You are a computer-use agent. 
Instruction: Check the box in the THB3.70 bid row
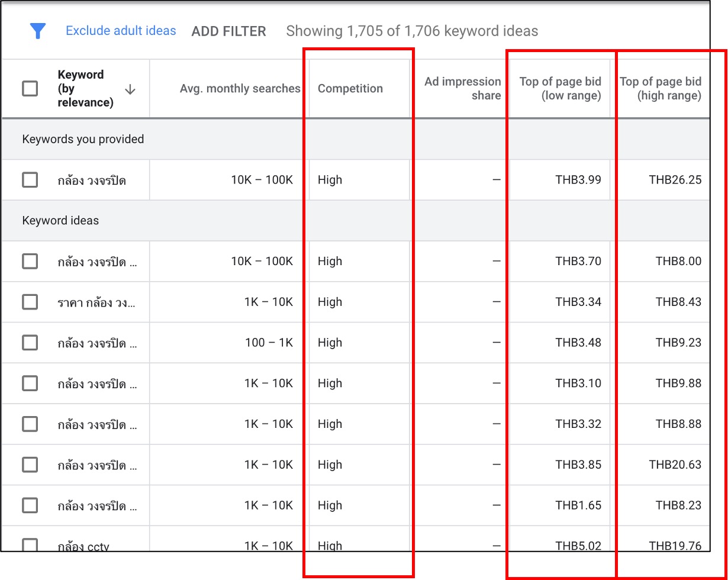click(30, 261)
